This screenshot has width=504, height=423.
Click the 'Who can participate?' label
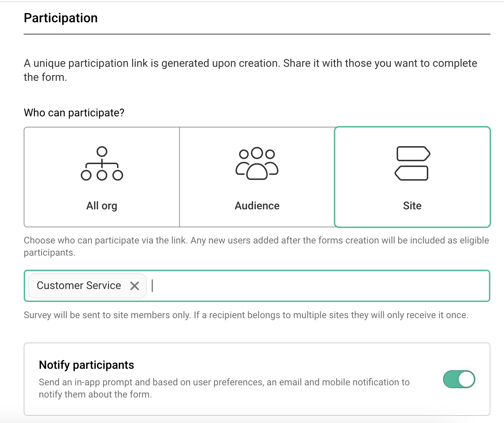point(74,113)
